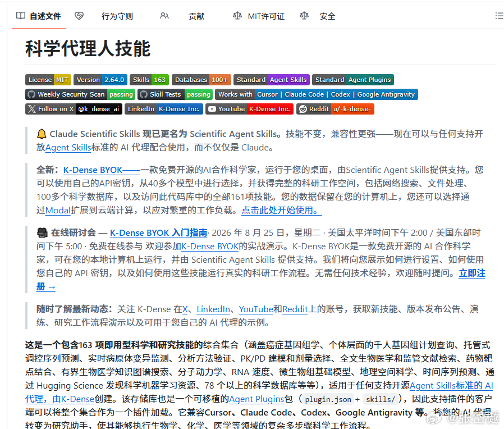This screenshot has width=504, height=429.
Task: Click the YouTube play logo in the badge
Action: point(212,109)
